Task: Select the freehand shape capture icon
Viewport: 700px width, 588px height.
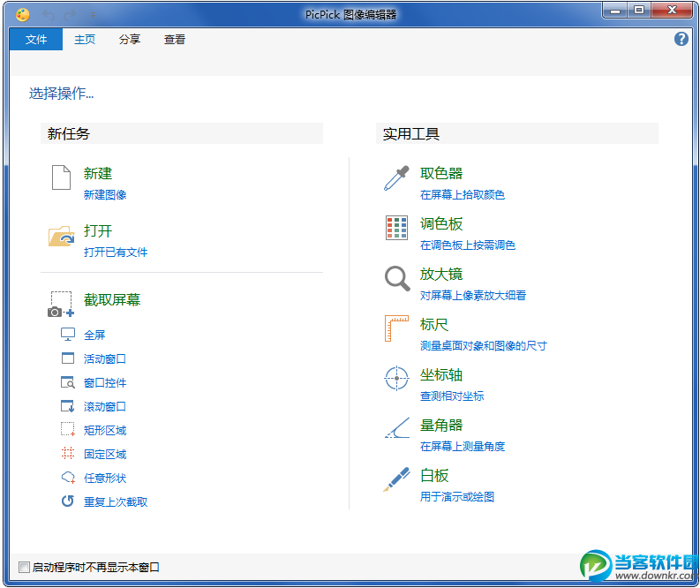Action: [x=68, y=478]
